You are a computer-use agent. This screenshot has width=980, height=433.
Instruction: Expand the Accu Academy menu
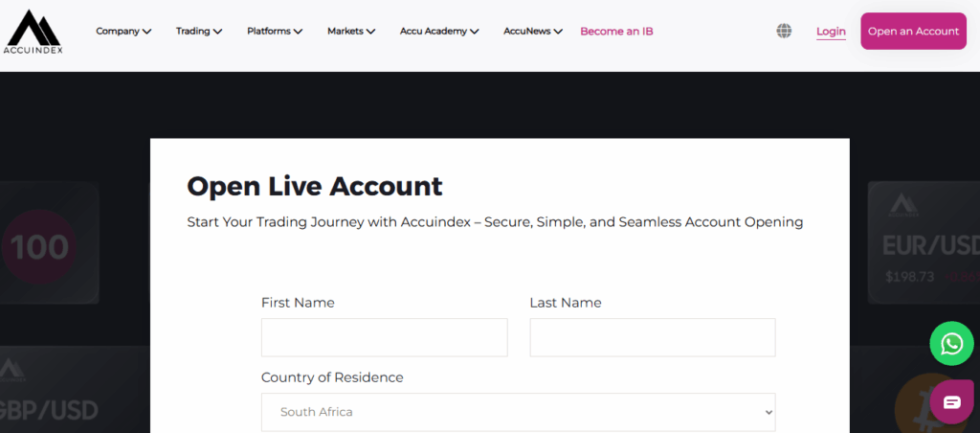pyautogui.click(x=439, y=32)
